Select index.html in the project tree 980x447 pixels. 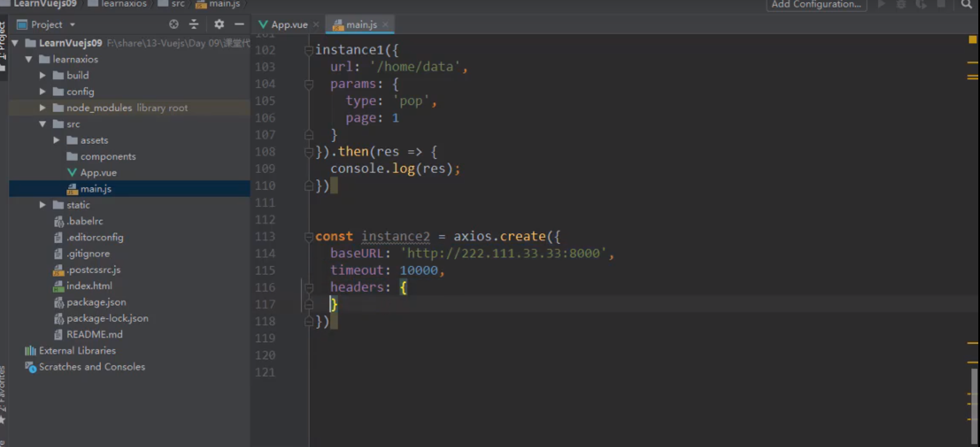pos(89,286)
